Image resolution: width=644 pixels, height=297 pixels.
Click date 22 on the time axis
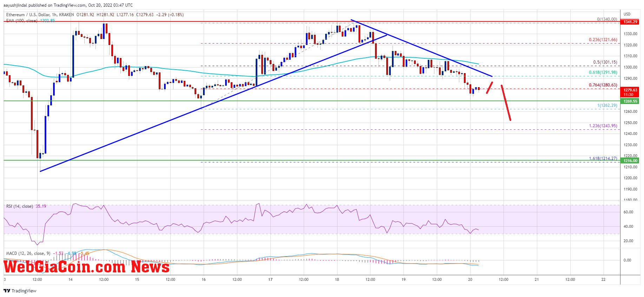[603, 280]
